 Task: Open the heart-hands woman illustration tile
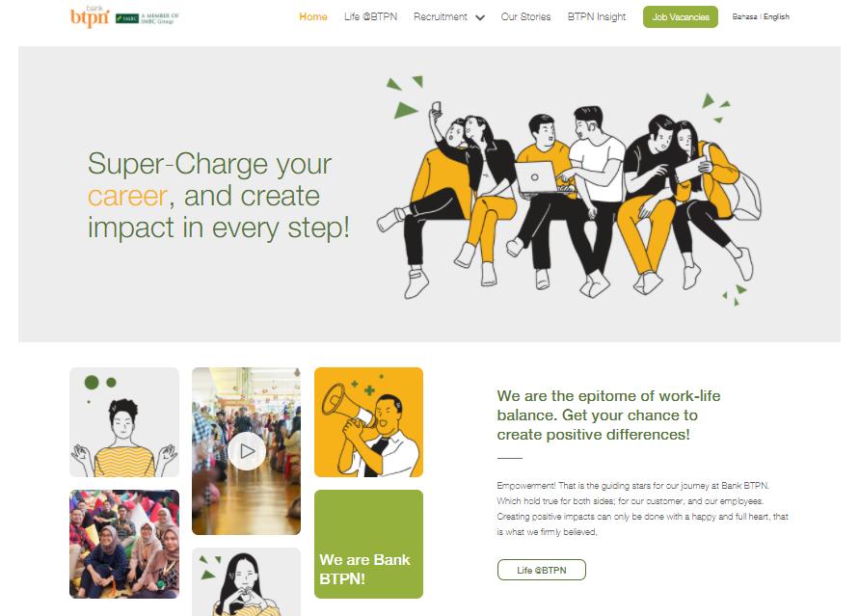pyautogui.click(x=246, y=581)
